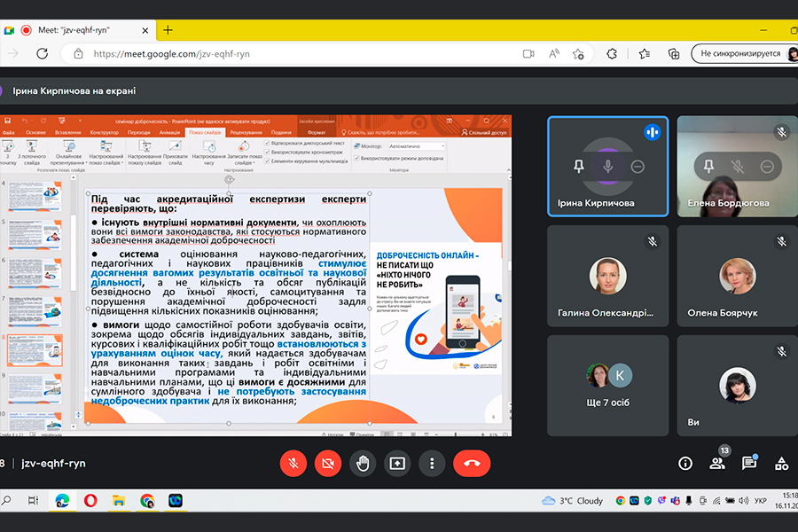
Task: Switch to the 'Анімація' ribbon tab
Action: (x=169, y=132)
